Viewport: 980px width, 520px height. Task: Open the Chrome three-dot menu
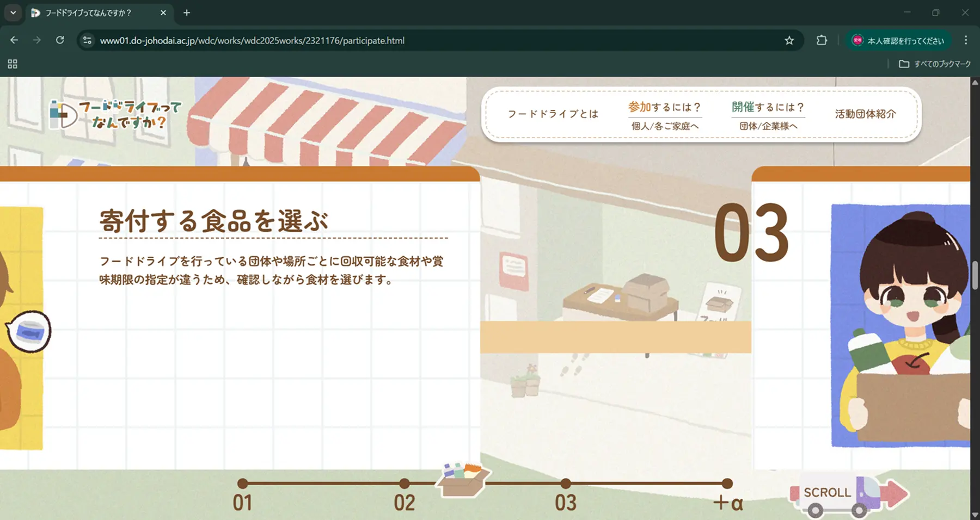point(966,40)
